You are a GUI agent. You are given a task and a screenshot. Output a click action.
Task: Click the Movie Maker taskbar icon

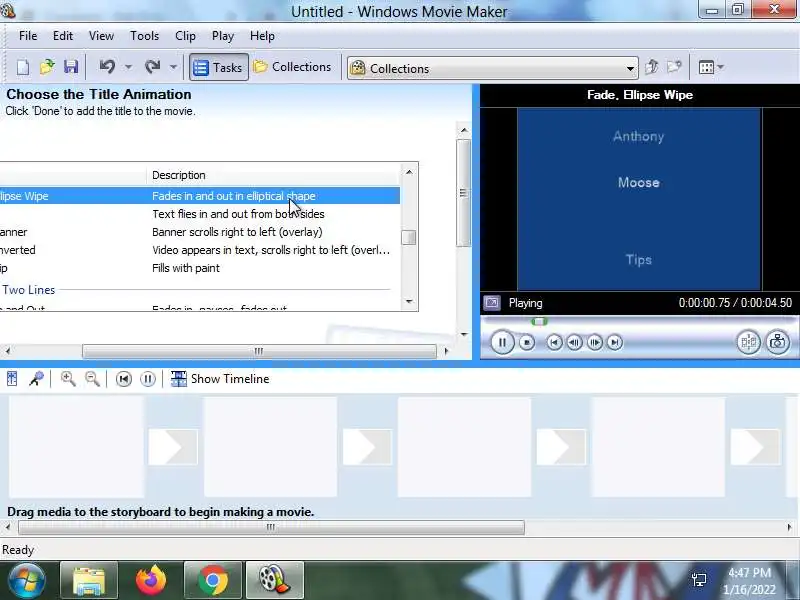tap(275, 580)
